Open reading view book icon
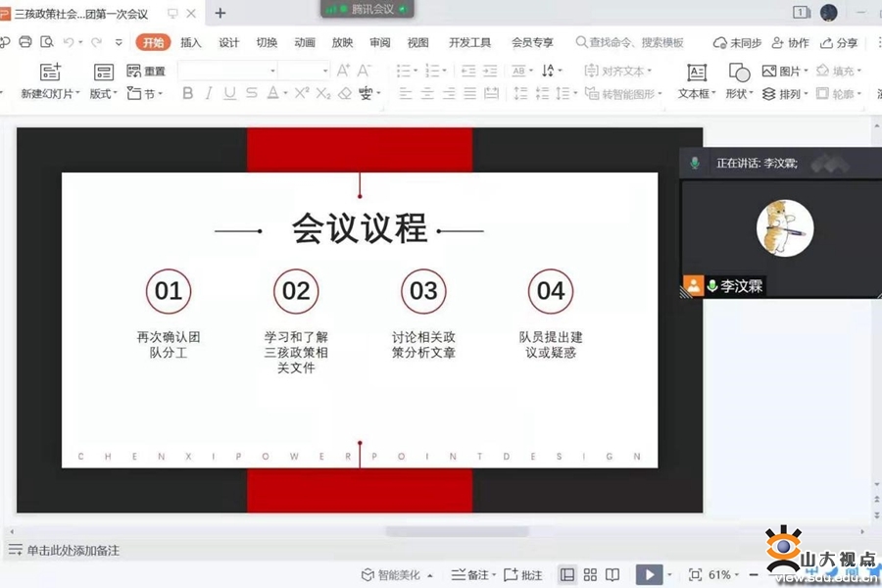The width and height of the screenshot is (882, 588). click(x=612, y=574)
